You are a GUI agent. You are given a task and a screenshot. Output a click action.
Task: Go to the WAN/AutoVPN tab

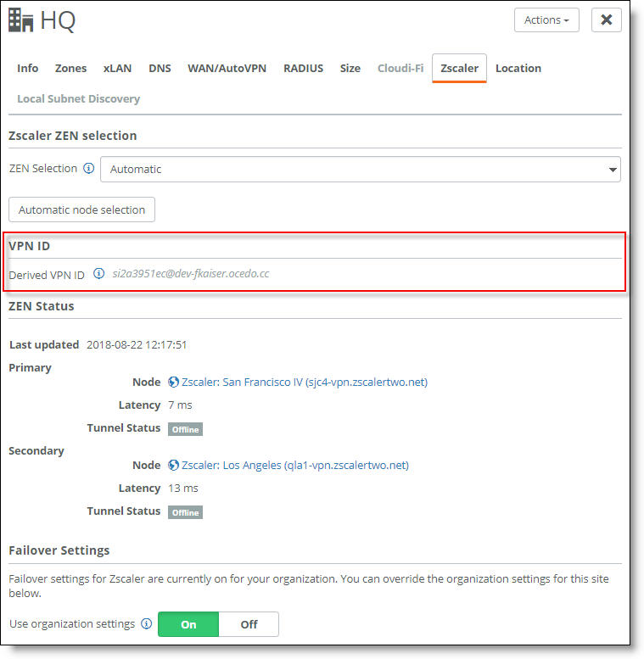pyautogui.click(x=227, y=68)
